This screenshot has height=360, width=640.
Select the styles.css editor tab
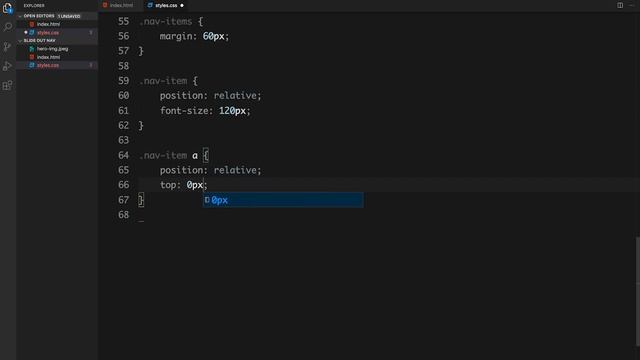tap(166, 5)
